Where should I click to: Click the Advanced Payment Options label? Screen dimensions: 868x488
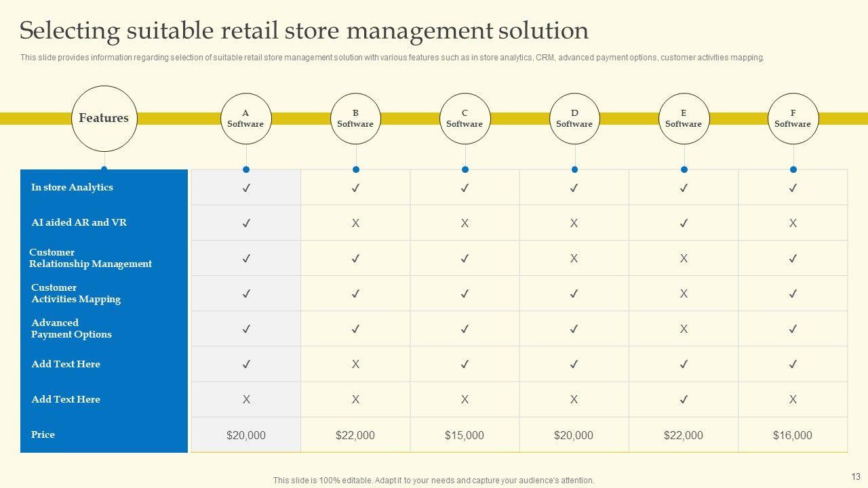pyautogui.click(x=71, y=329)
